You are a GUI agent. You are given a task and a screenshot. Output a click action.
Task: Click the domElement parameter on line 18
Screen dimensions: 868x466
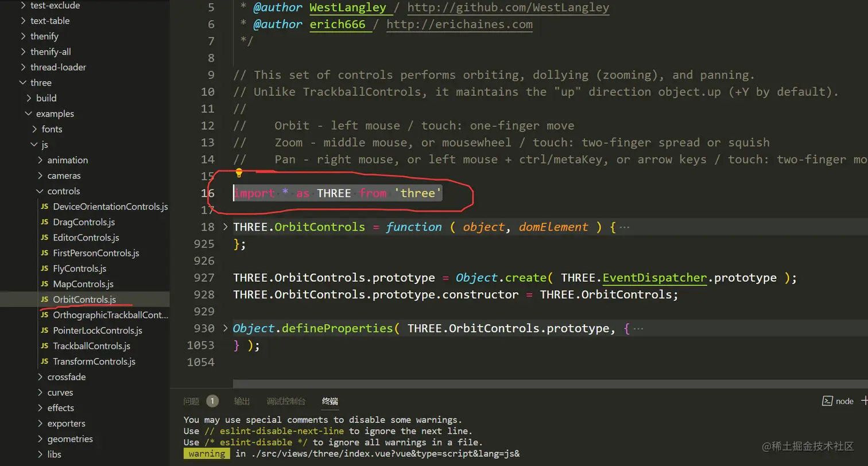tap(553, 227)
